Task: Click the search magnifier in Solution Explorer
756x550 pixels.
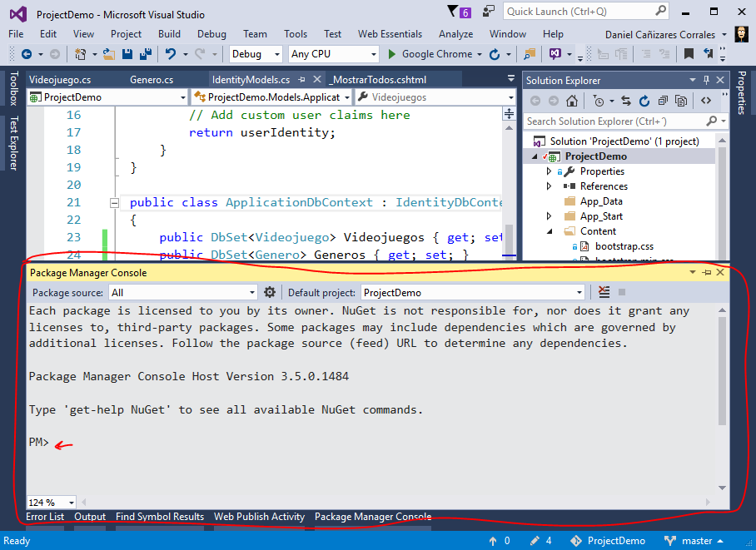Action: (711, 121)
